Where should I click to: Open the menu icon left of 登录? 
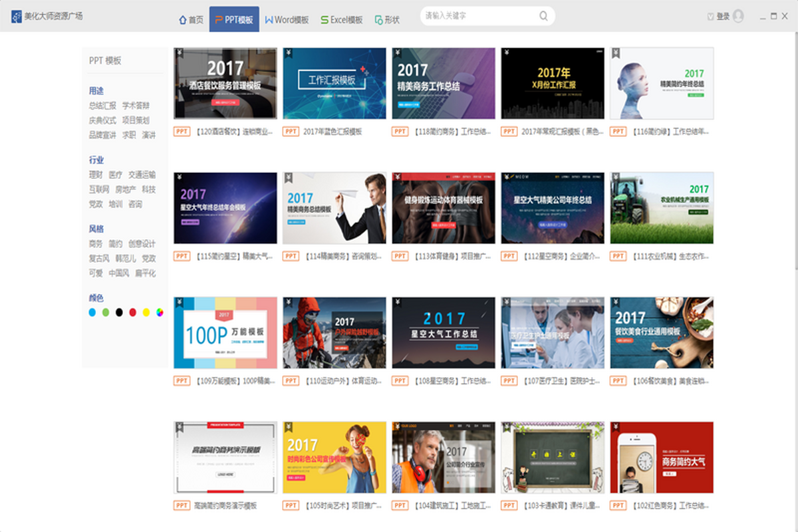point(710,17)
